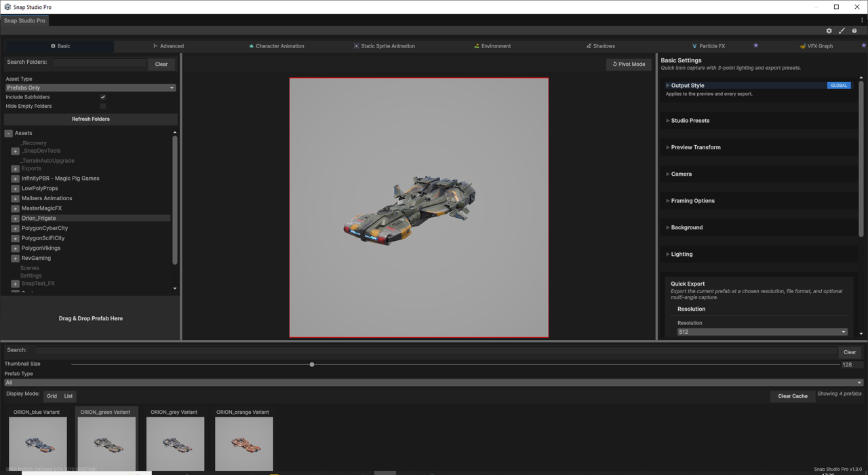Click the brush tool icon
This screenshot has height=475, width=868.
click(x=842, y=31)
